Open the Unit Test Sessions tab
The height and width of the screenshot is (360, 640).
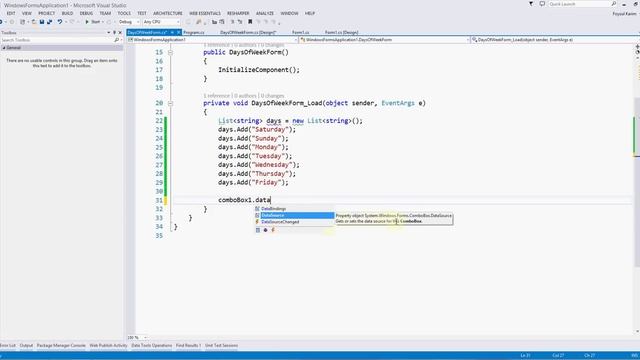coord(222,346)
